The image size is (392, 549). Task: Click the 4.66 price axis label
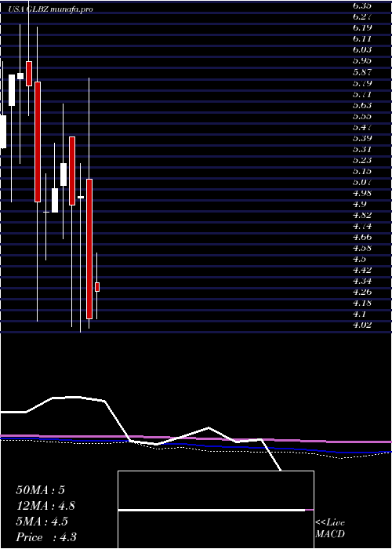[362, 238]
